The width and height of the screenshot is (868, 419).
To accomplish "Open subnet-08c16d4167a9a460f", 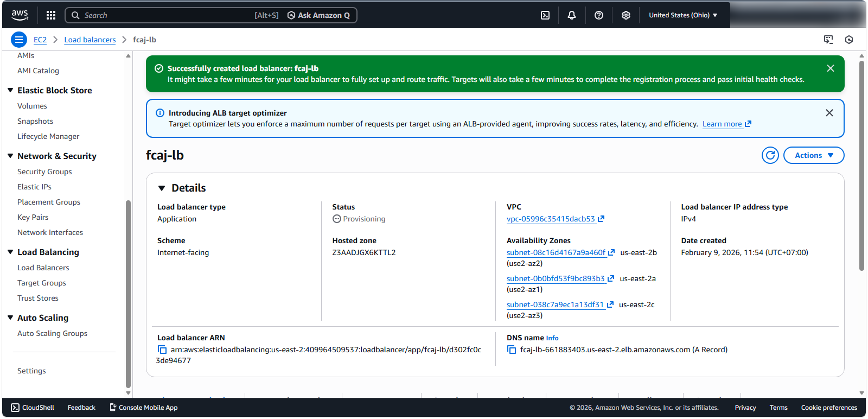I will [556, 252].
